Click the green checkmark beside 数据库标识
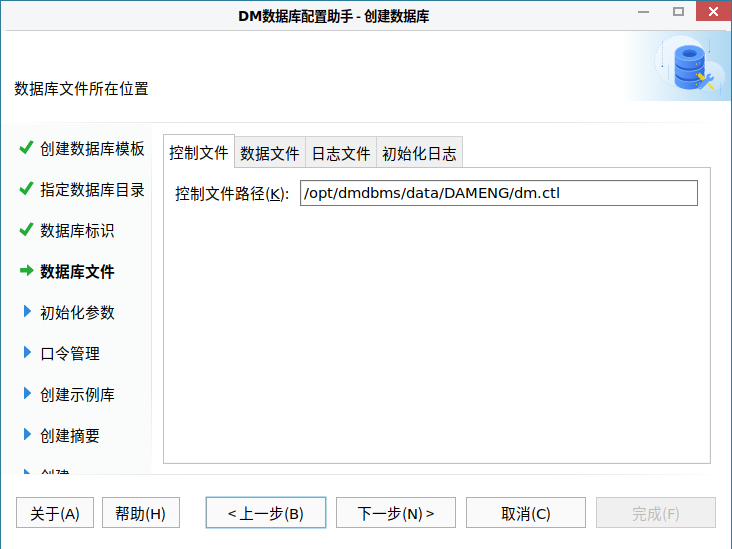732x549 pixels. (x=26, y=230)
